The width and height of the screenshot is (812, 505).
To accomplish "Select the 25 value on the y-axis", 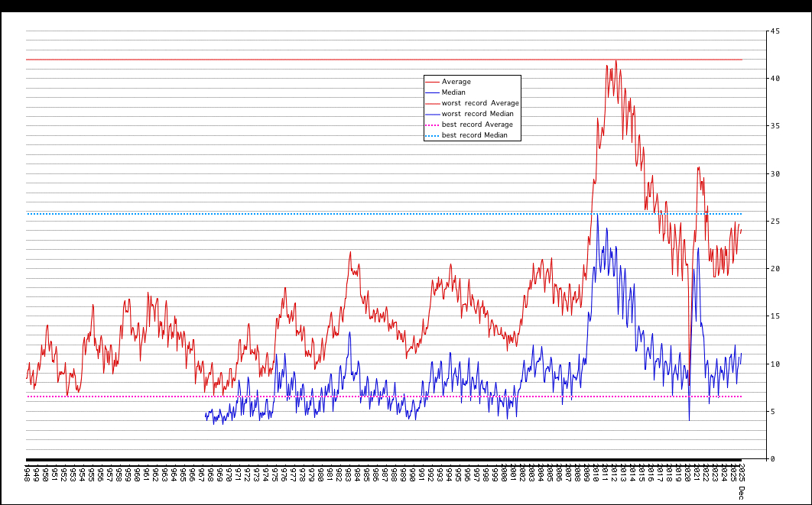I will click(775, 222).
